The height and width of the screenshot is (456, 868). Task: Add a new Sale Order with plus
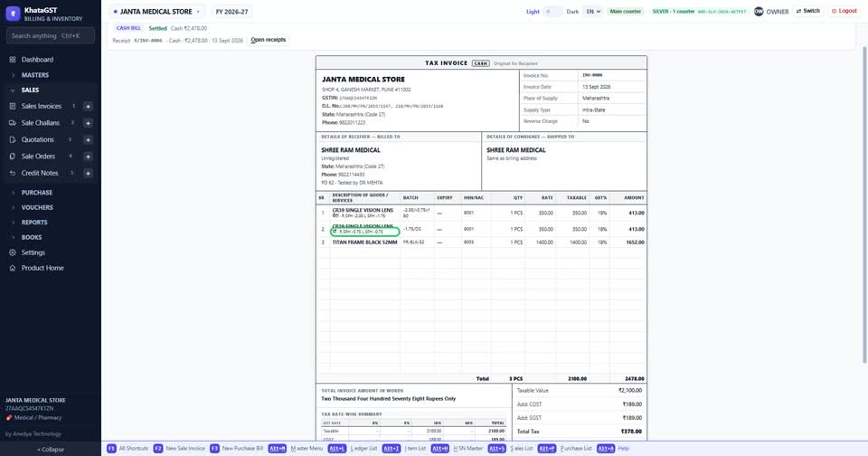point(88,157)
